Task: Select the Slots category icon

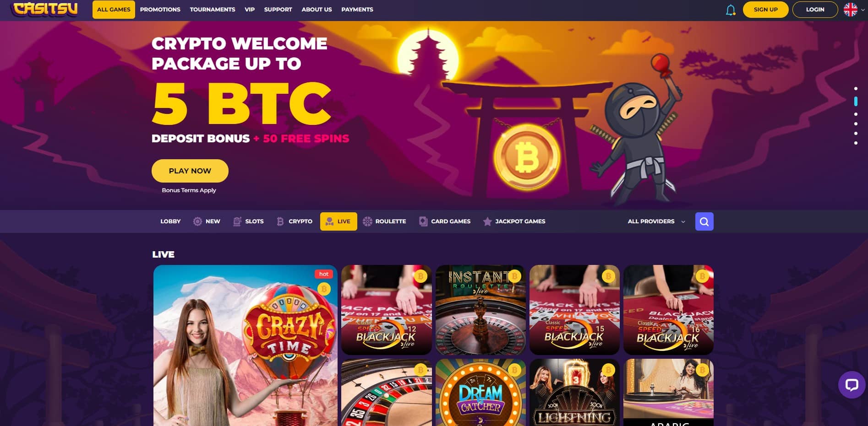Action: pos(237,221)
